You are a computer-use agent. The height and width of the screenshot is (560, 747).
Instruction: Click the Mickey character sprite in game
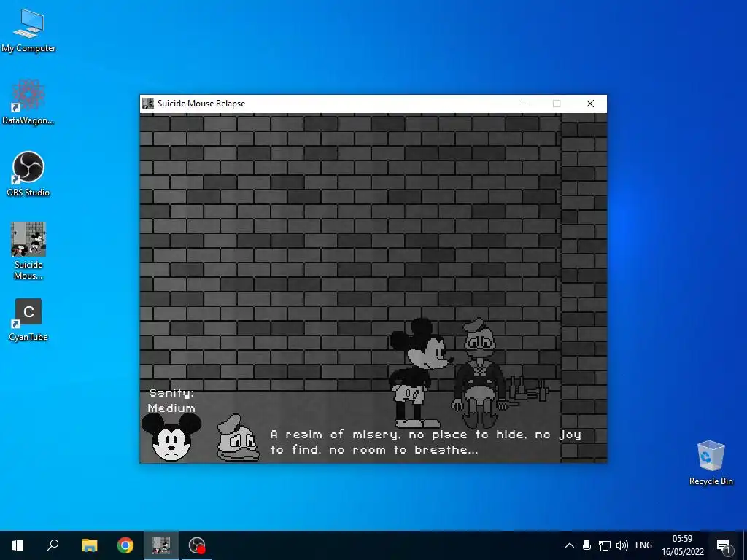coord(418,373)
